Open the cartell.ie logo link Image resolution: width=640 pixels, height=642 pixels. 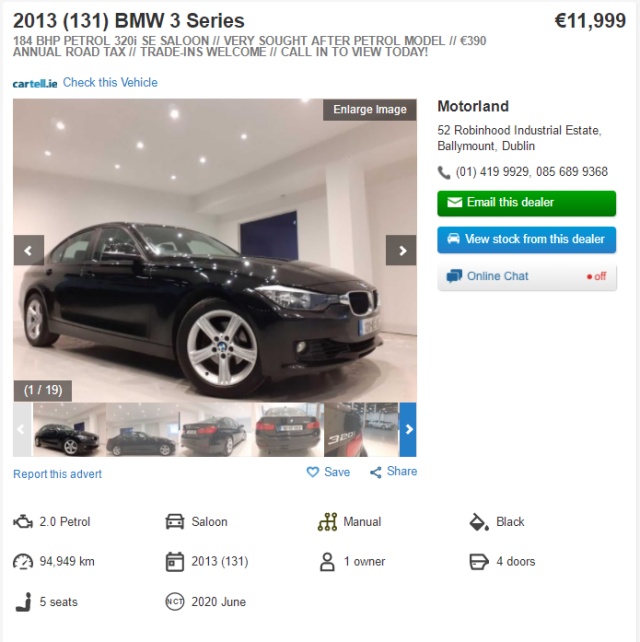[x=35, y=84]
